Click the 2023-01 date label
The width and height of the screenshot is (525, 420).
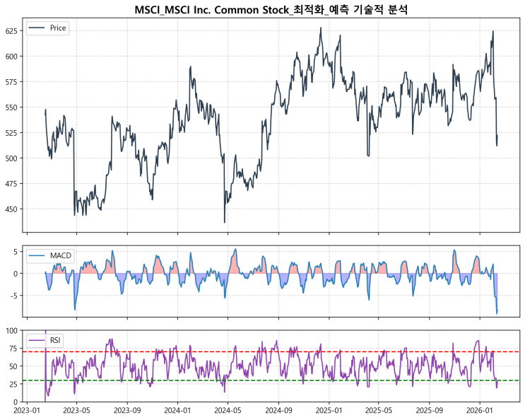(27, 411)
